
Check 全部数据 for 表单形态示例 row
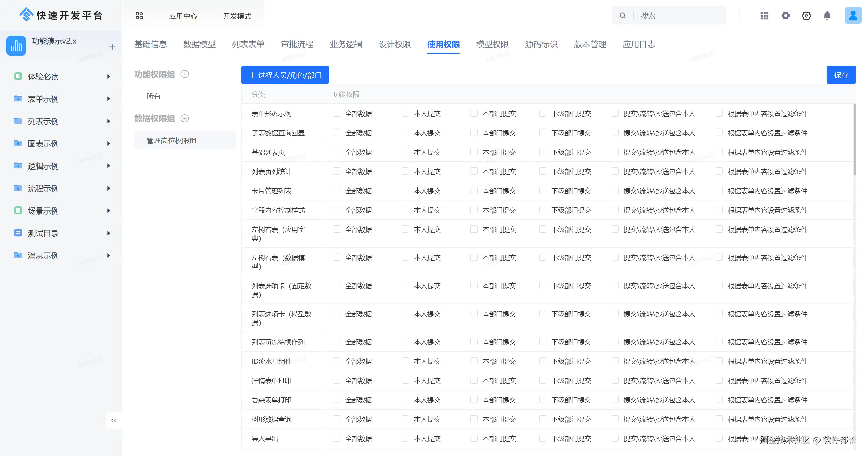(x=336, y=113)
